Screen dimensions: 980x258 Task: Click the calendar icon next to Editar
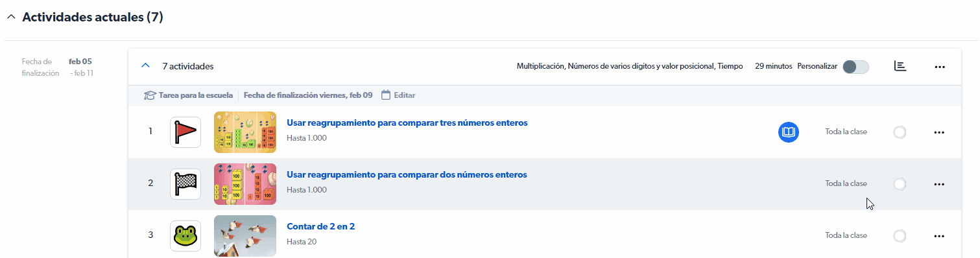coord(386,95)
